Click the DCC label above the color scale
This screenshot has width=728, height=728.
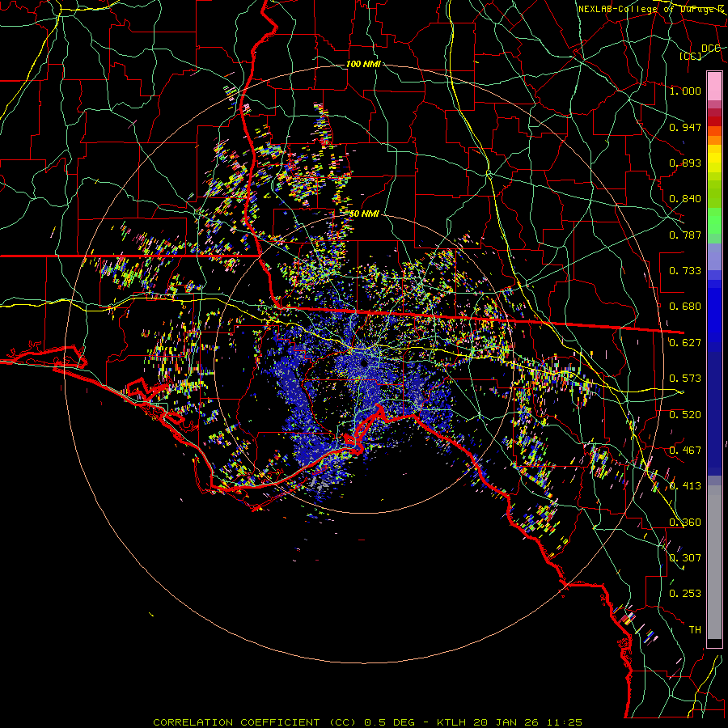(x=711, y=49)
